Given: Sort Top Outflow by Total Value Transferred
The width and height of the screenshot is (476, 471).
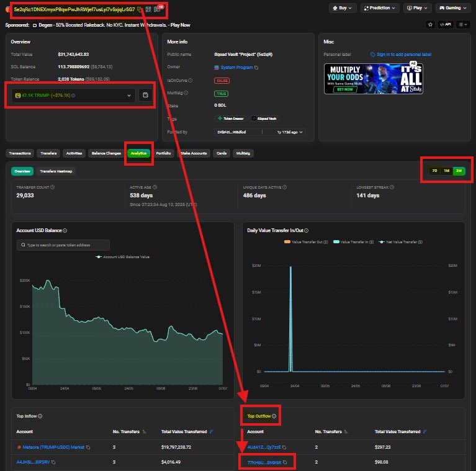Looking at the screenshot, I should [425, 431].
